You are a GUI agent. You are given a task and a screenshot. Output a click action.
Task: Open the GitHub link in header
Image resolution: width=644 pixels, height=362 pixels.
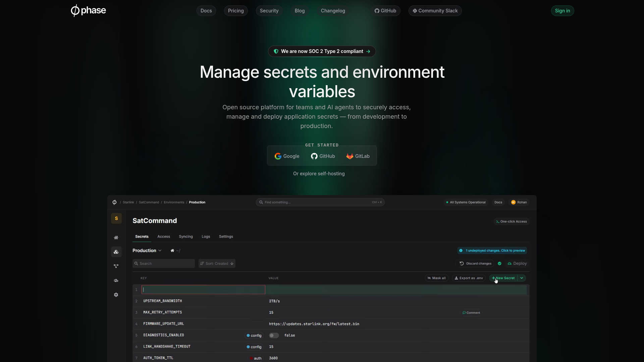tap(385, 11)
